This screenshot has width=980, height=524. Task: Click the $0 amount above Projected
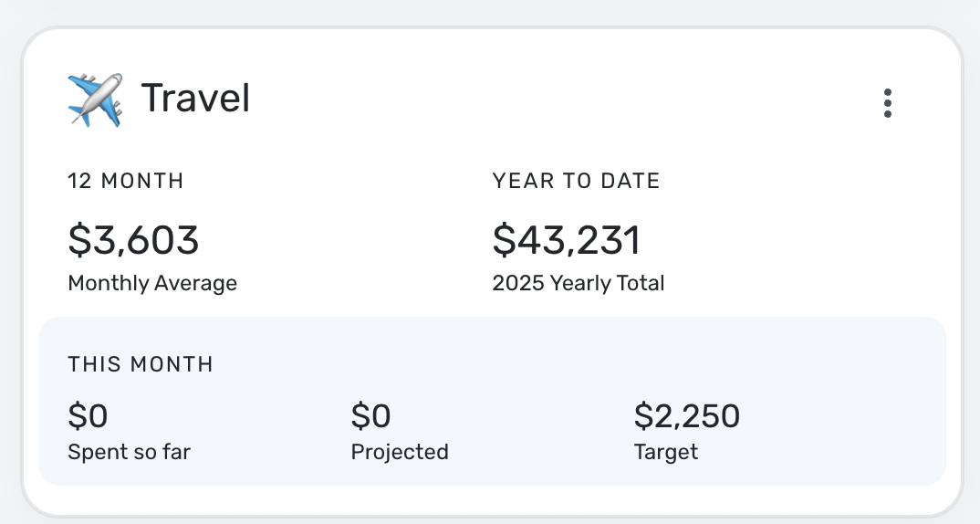[370, 417]
